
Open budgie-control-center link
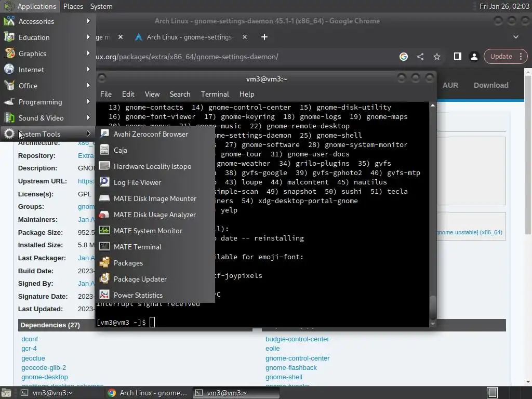point(297,339)
